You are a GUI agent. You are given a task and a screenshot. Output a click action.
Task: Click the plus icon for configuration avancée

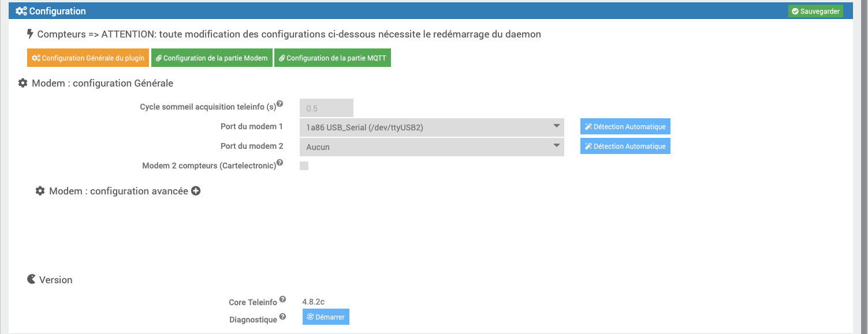pyautogui.click(x=196, y=191)
